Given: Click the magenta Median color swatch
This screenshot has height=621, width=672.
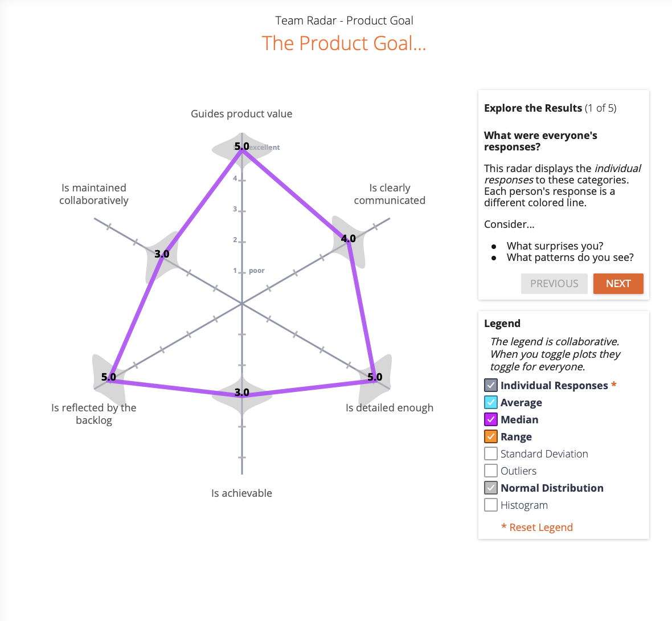Looking at the screenshot, I should [490, 419].
